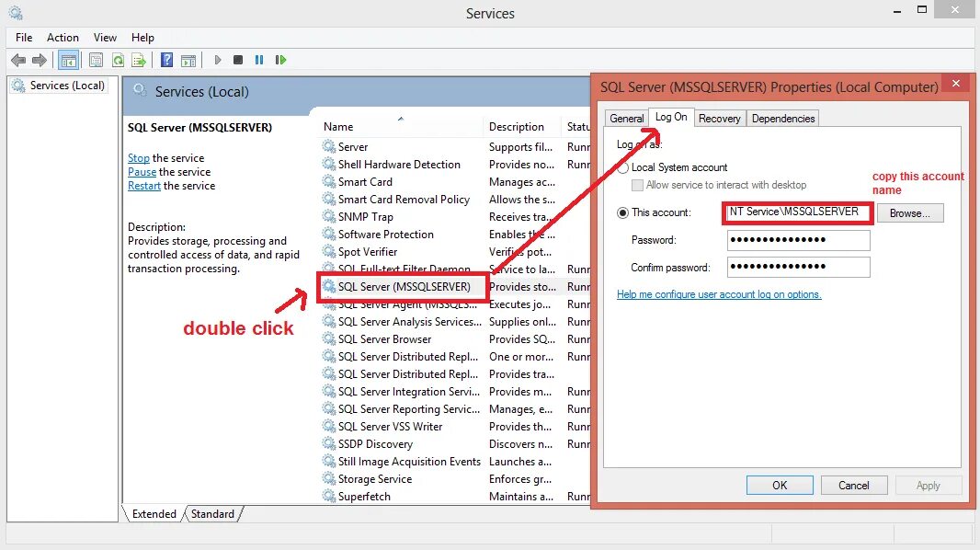Click the Start Service play icon
980x550 pixels.
pyautogui.click(x=218, y=60)
